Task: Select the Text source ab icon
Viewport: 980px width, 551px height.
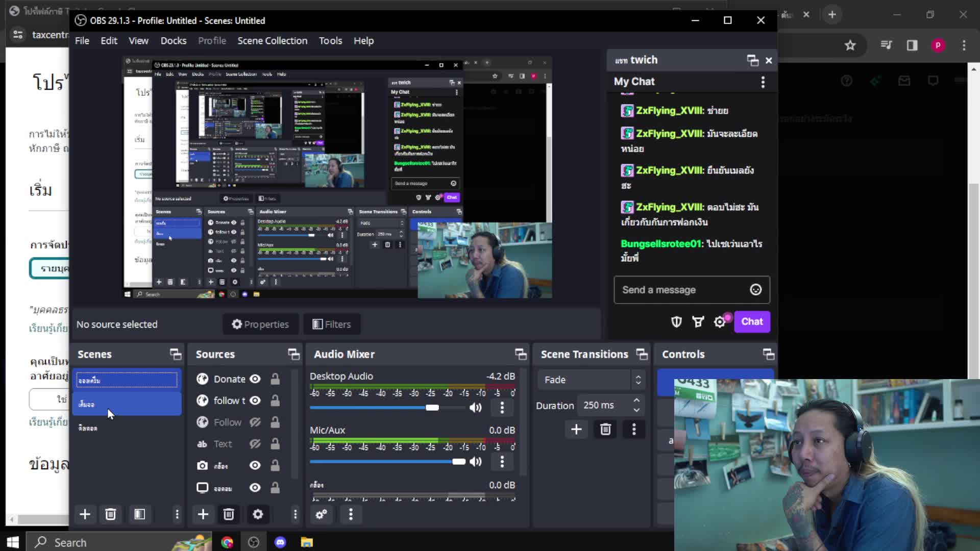Action: 202,444
